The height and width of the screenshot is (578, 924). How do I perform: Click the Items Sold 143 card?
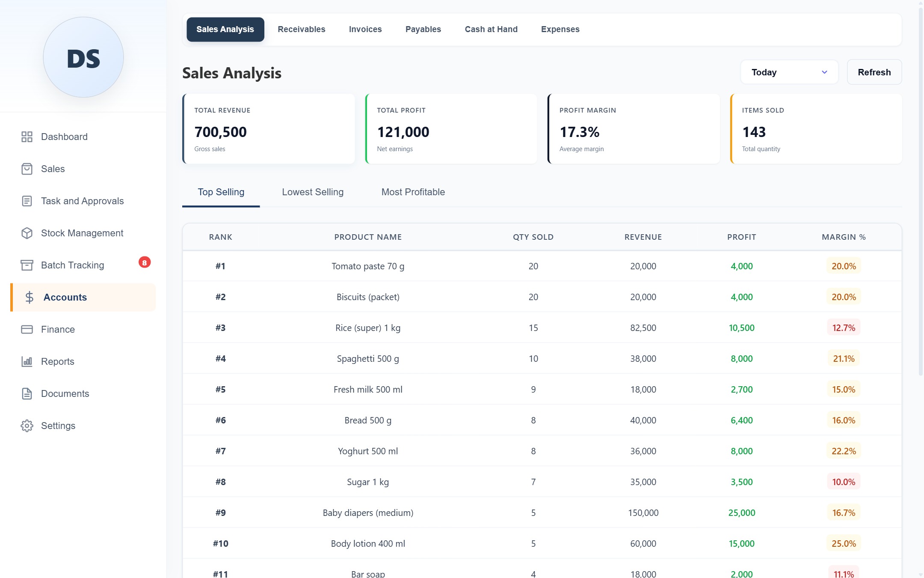[816, 128]
